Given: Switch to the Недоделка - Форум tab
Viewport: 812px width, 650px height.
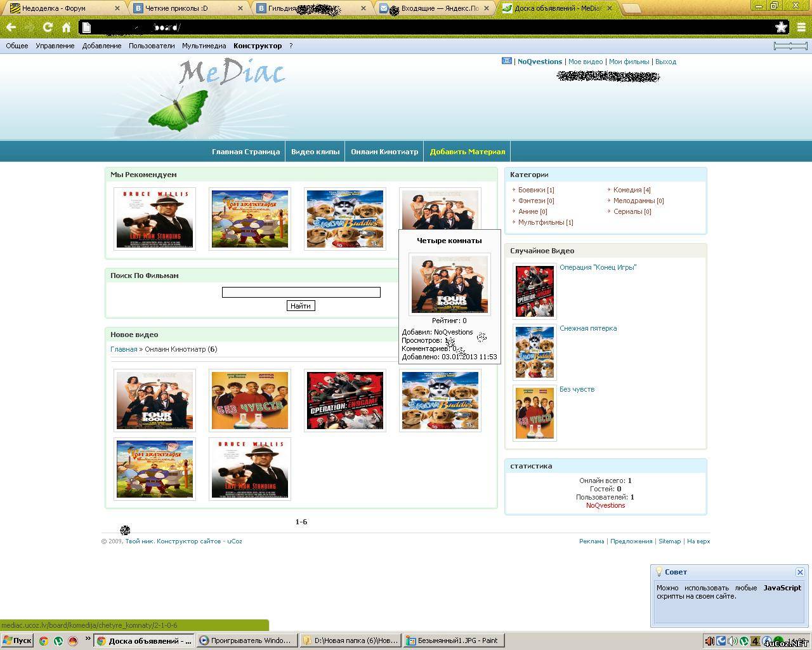Looking at the screenshot, I should [x=62, y=8].
